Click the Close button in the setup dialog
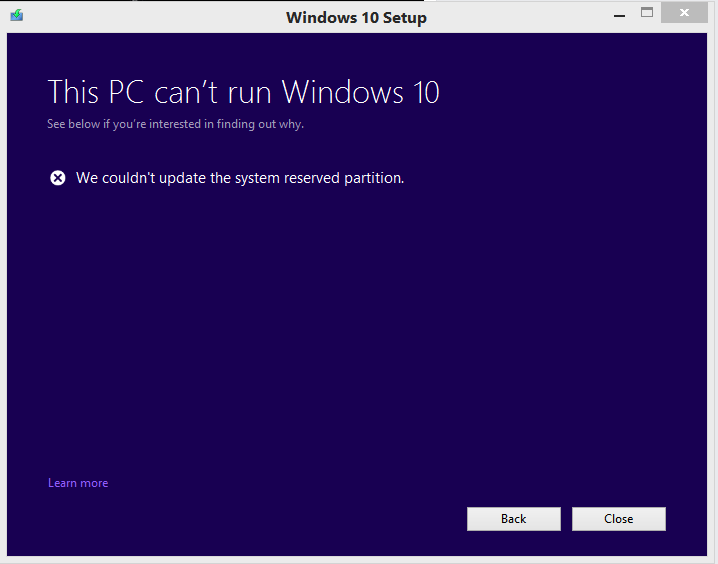This screenshot has height=564, width=718. coord(619,519)
